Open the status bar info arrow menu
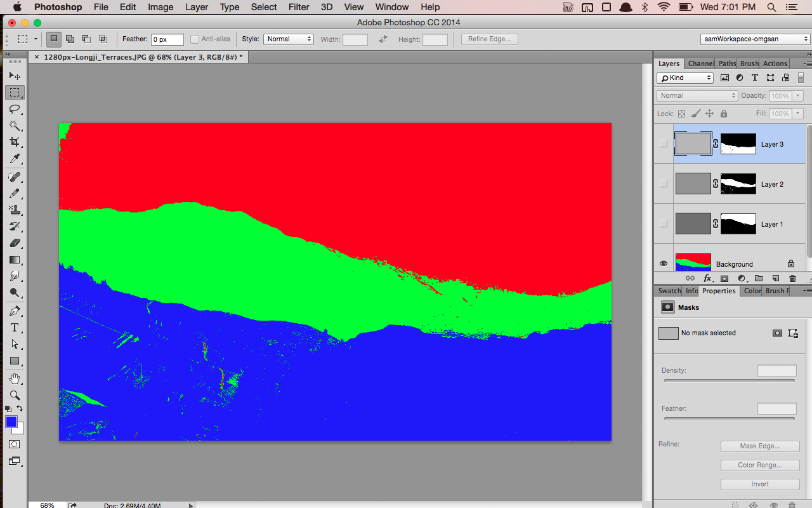This screenshot has width=812, height=508. 191,505
